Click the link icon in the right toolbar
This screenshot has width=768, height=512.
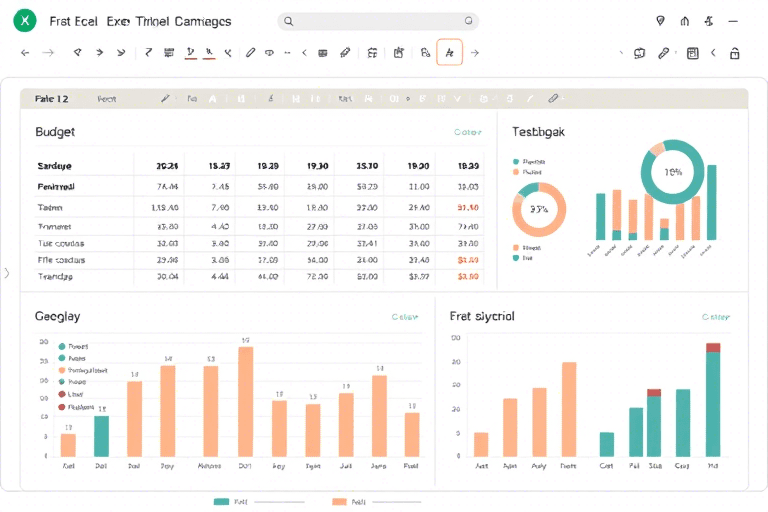coord(663,53)
